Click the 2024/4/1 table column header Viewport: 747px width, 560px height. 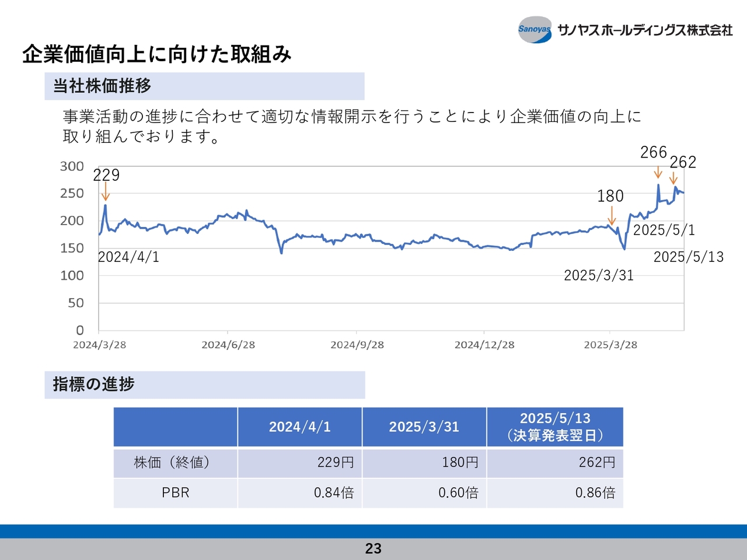click(x=300, y=427)
